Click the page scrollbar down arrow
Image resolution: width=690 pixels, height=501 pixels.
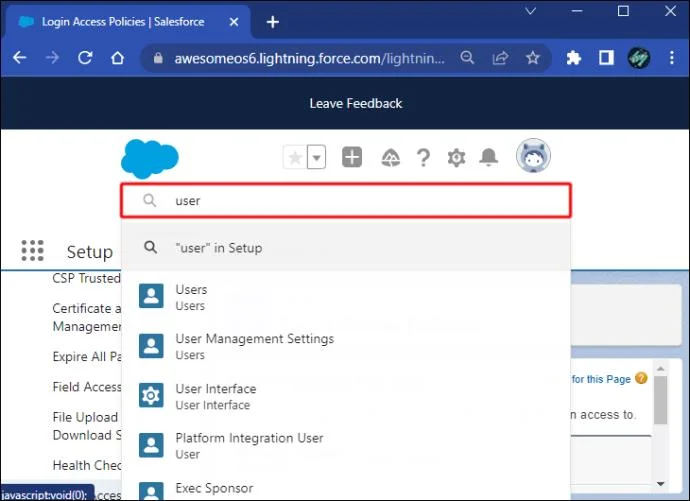click(660, 483)
